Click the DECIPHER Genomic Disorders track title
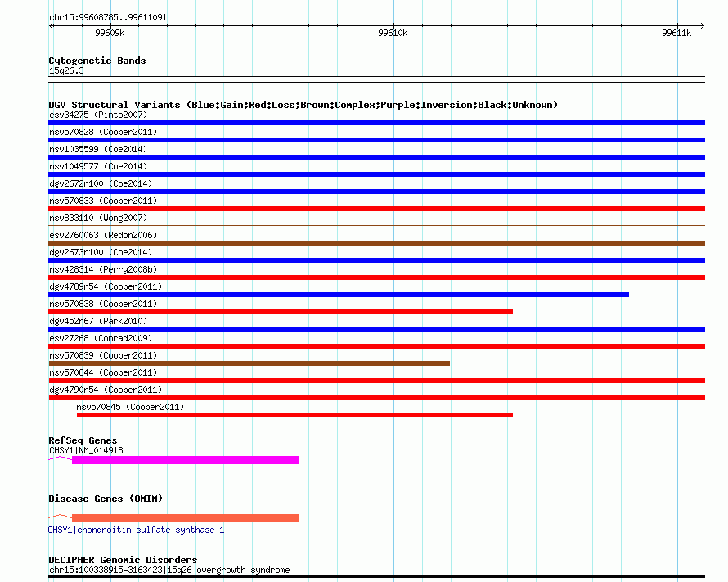The height and width of the screenshot is (582, 728). pos(123,560)
